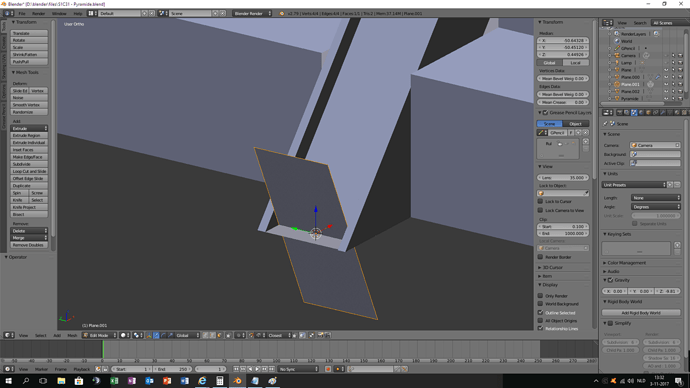The image size is (690, 388).
Task: Click the auto keyframe record button
Action: [x=328, y=369]
